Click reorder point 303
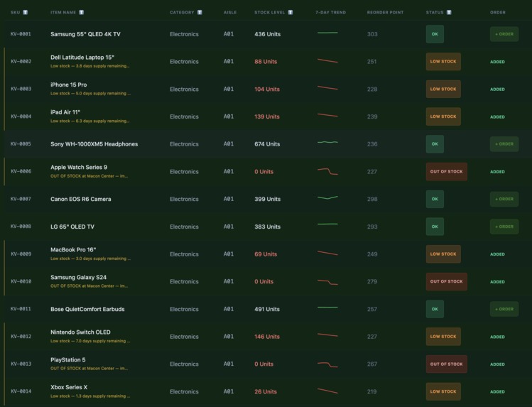Viewport: 532px width, 407px height. (x=372, y=34)
